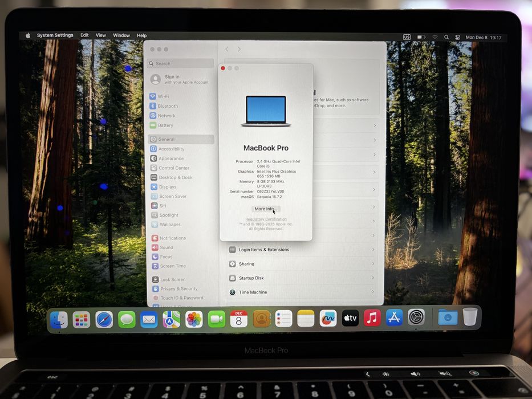Open Login Items & Extensions row
This screenshot has height=399, width=532.
click(x=303, y=250)
